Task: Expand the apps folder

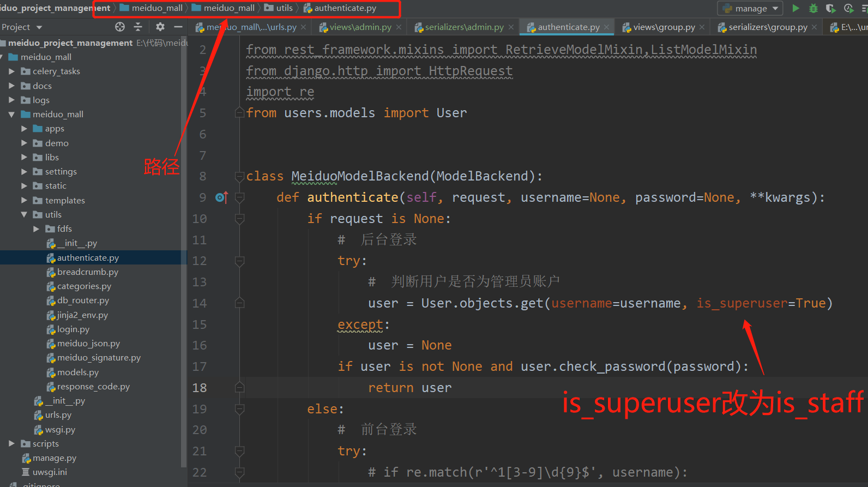Action: (24, 128)
